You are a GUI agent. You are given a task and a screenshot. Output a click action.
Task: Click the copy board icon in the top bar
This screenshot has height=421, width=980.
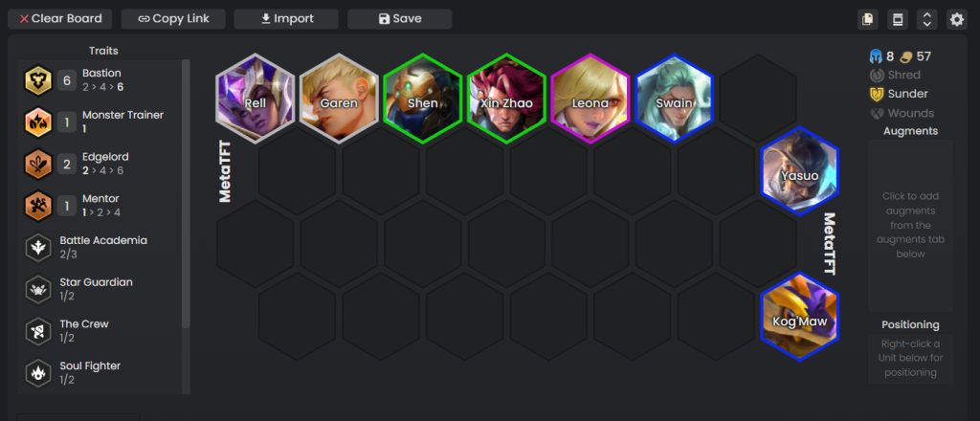[x=867, y=19]
